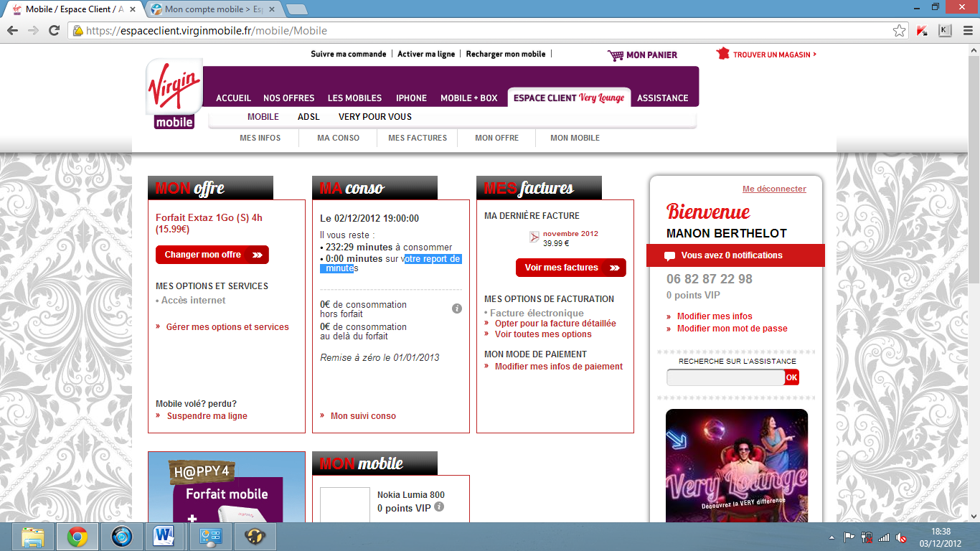The width and height of the screenshot is (980, 551).
Task: Select the VERY POUR VOUS sub-tab
Action: tap(375, 117)
